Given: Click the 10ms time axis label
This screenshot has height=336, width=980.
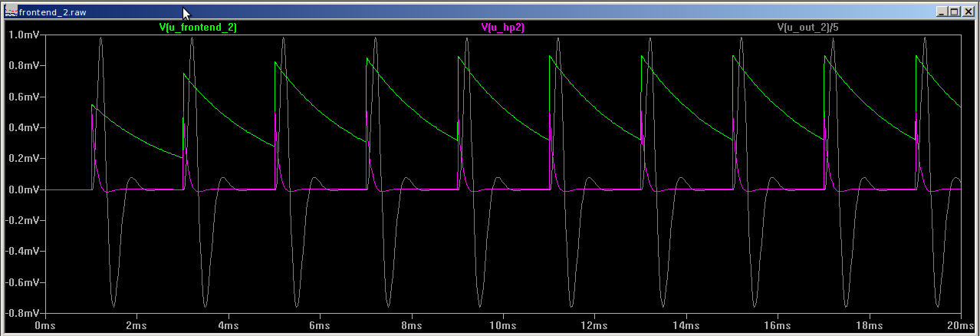Looking at the screenshot, I should [503, 324].
